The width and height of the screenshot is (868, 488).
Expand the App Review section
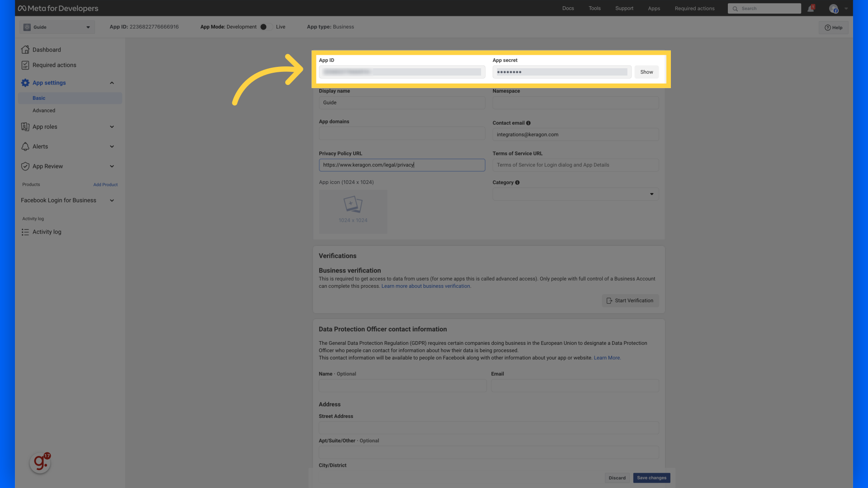[112, 166]
